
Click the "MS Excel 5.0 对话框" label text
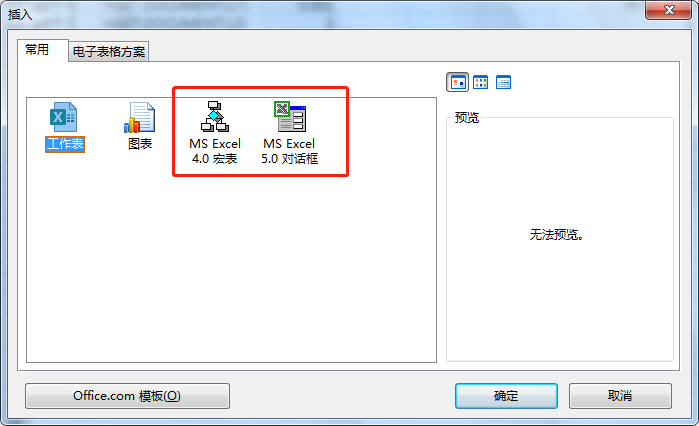289,151
